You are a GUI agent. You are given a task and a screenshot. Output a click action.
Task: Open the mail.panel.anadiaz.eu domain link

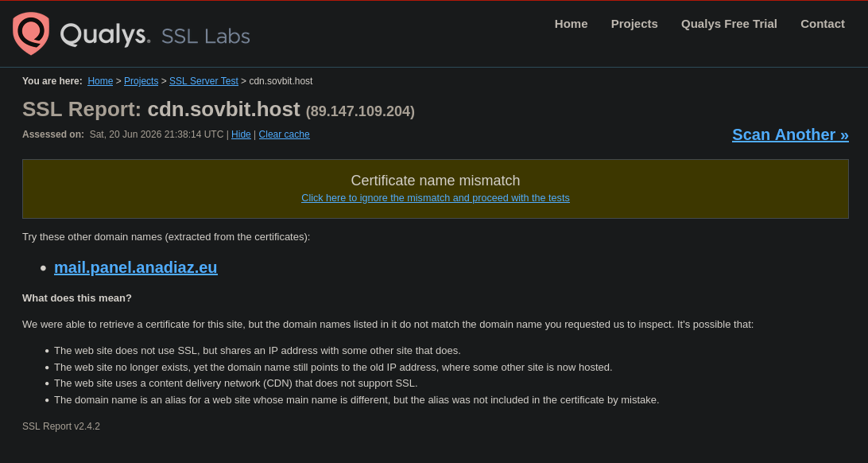[136, 267]
